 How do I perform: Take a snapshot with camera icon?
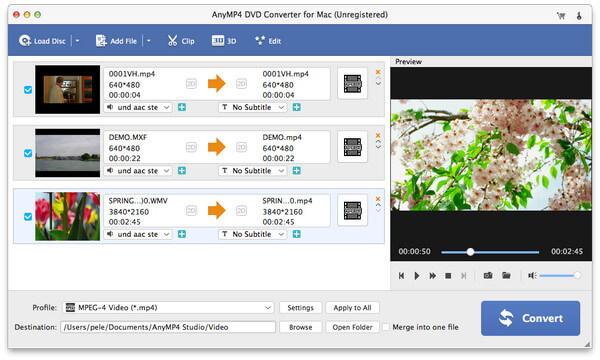click(488, 275)
